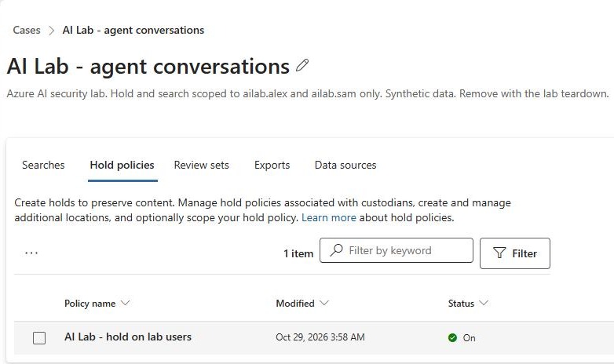Click the On status text
This screenshot has height=364, width=614.
coord(469,338)
